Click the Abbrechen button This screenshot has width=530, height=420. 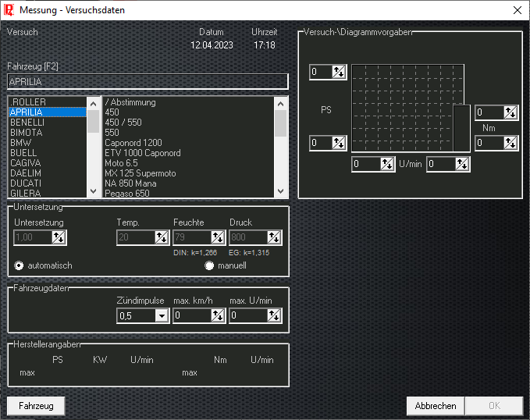[x=435, y=406]
